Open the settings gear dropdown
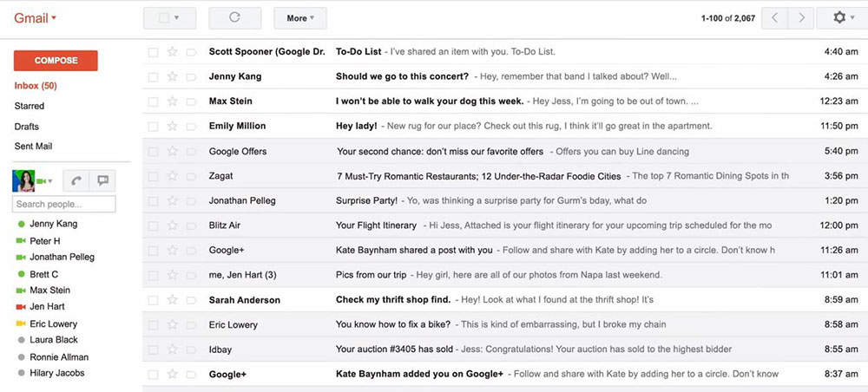Screen dimensions: 868x392 [843, 17]
